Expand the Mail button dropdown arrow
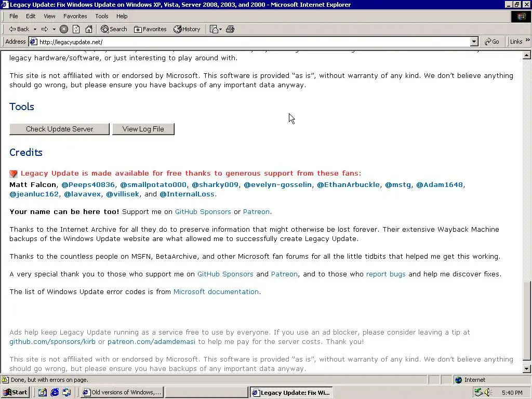This screenshot has height=399, width=532. tap(220, 29)
